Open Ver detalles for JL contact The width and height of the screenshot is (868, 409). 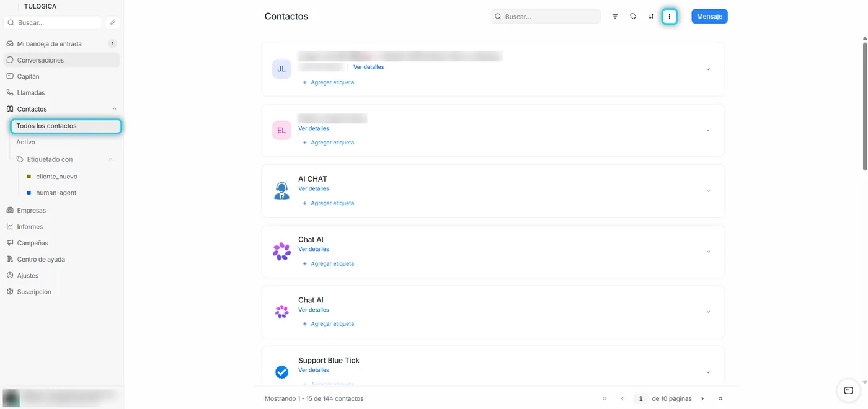(368, 67)
